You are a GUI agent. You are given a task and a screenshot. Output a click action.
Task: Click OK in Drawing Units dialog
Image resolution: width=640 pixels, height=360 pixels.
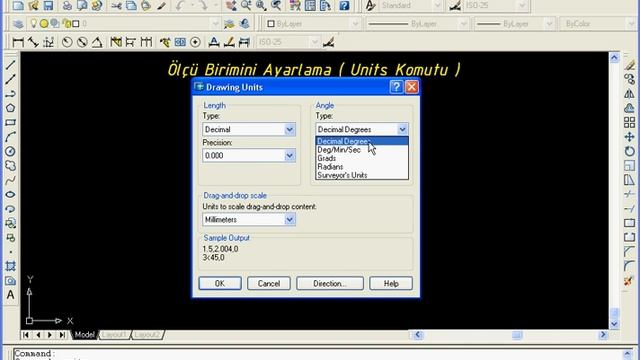(x=220, y=283)
